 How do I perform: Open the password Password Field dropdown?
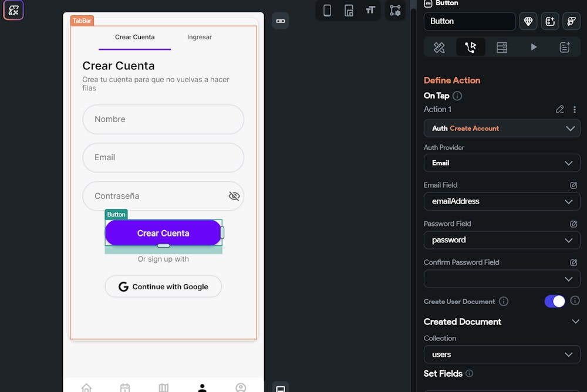[x=502, y=240]
